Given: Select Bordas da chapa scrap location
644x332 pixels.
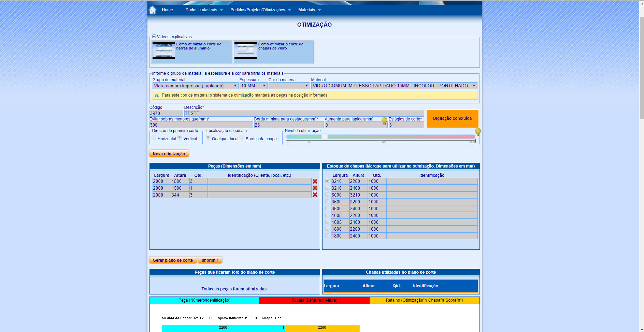Looking at the screenshot, I should pyautogui.click(x=242, y=138).
